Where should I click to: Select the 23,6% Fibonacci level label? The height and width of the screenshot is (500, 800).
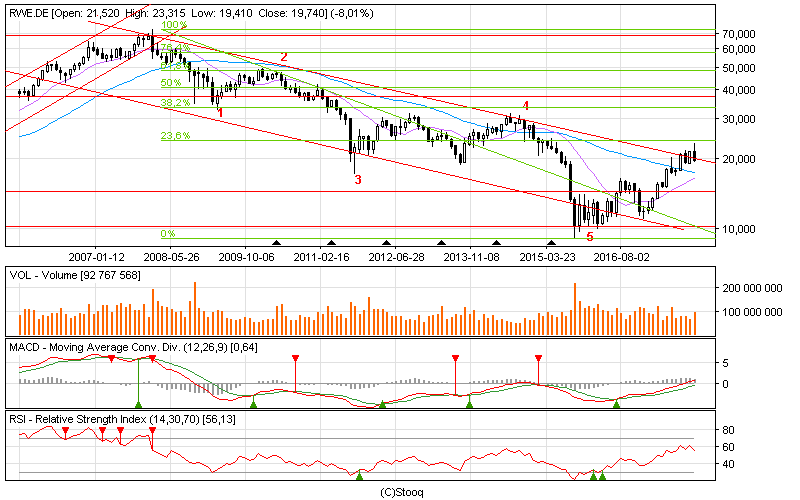(x=176, y=136)
